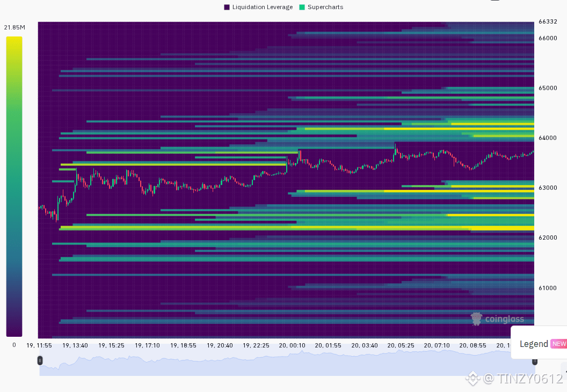Click the 19, 18:55 time label
Image resolution: width=567 pixels, height=392 pixels.
pos(183,345)
